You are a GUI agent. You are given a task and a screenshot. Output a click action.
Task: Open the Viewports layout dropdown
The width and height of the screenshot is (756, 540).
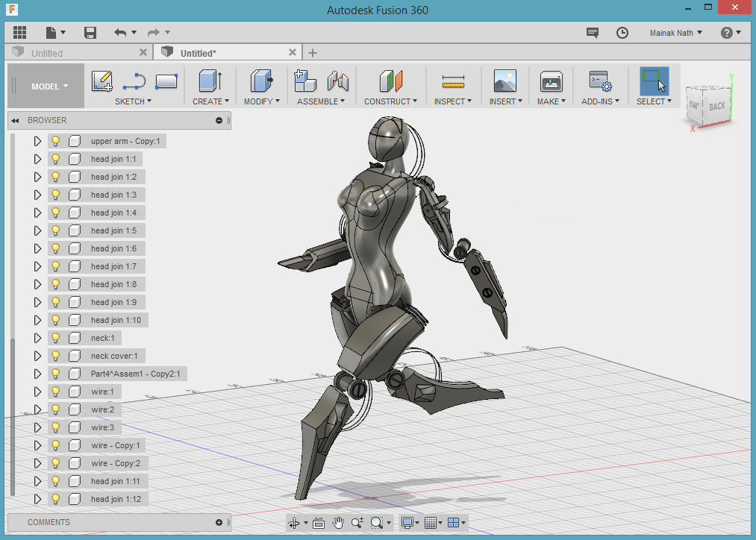456,523
